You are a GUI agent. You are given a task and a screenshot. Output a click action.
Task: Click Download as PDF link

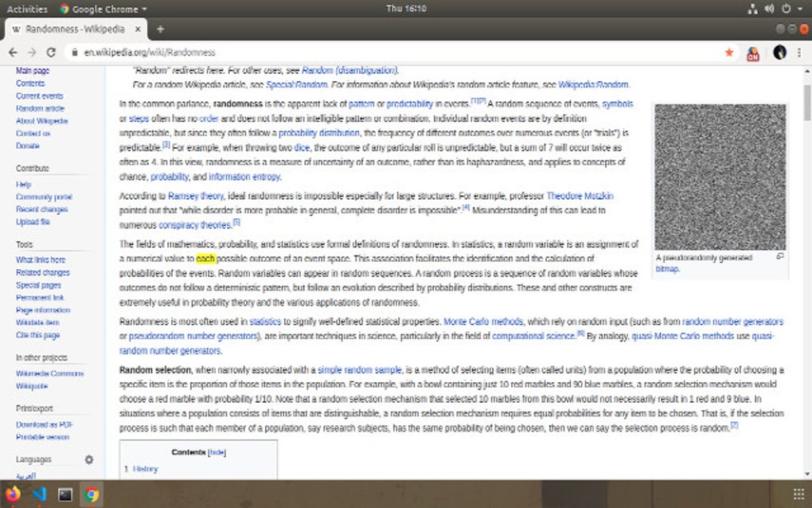pos(44,424)
